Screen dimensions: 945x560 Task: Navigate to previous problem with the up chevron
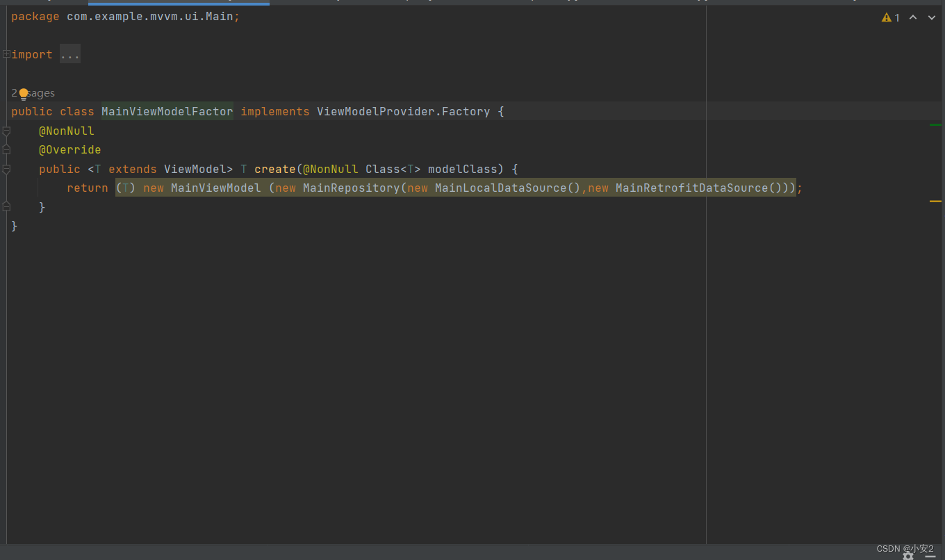(x=913, y=17)
